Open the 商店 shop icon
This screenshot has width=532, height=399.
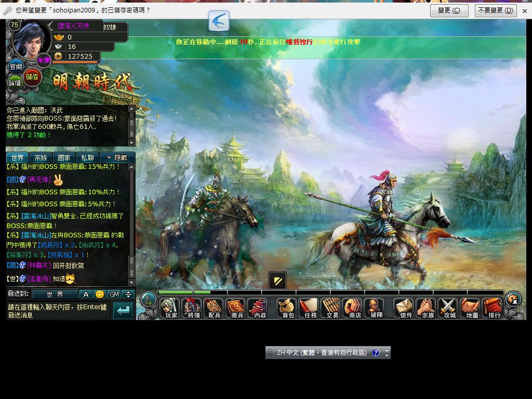click(x=354, y=308)
